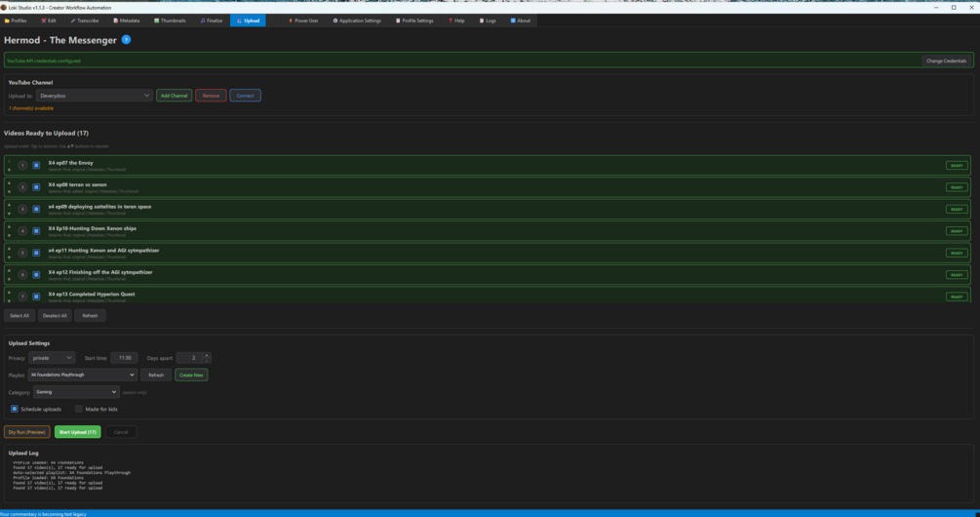The width and height of the screenshot is (980, 517).
Task: Switch to the Profiles tab
Action: [x=16, y=20]
